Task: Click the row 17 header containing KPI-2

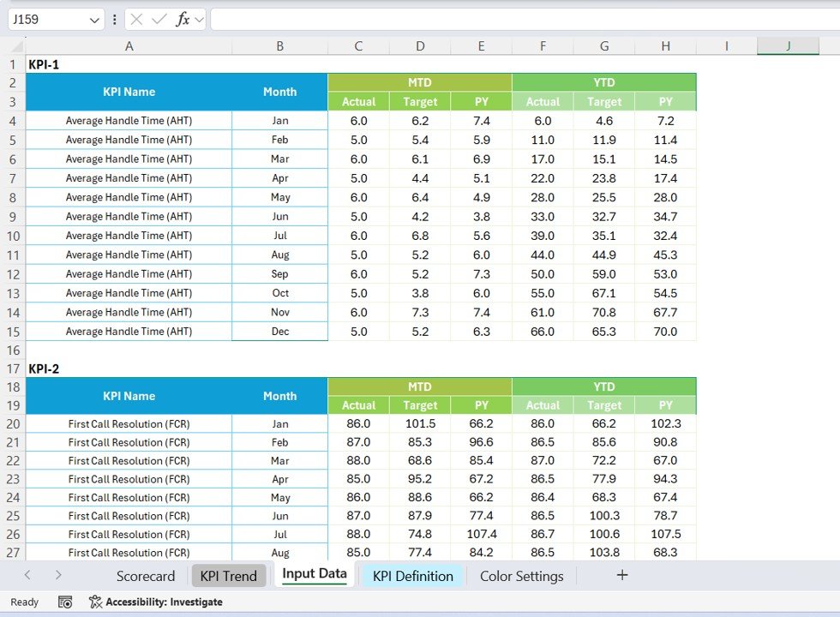Action: 13,368
